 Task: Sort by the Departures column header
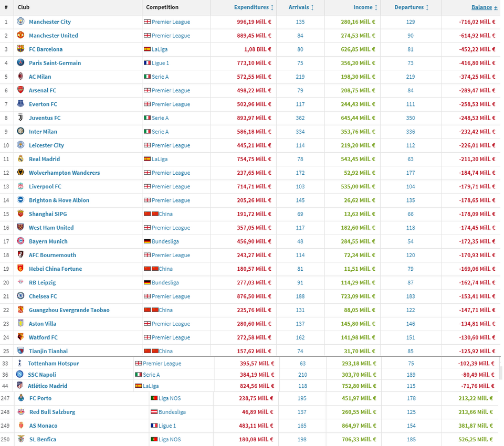point(412,7)
